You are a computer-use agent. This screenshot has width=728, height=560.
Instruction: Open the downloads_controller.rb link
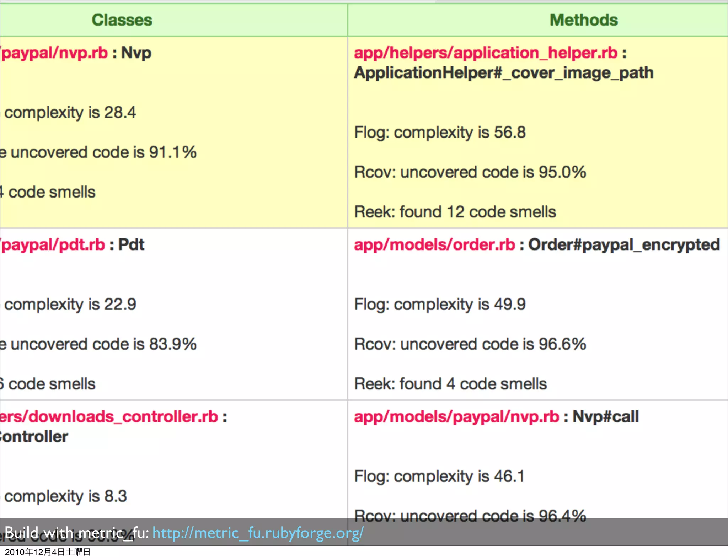[x=109, y=416]
